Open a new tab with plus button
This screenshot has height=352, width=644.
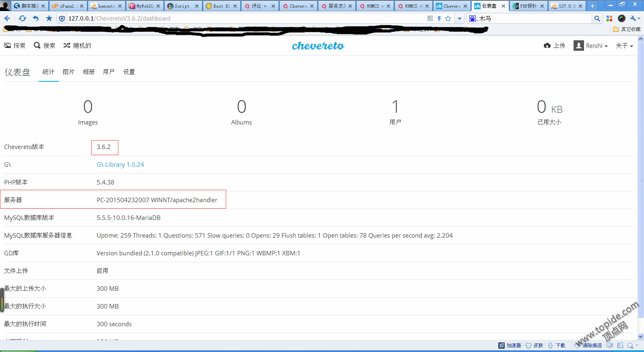[x=592, y=6]
